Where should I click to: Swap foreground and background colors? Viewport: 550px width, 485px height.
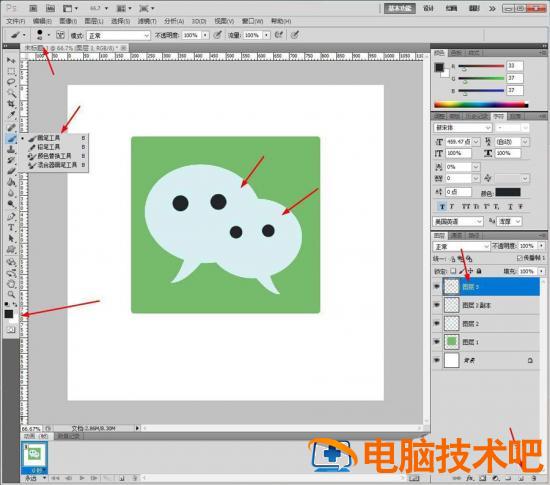coord(15,304)
